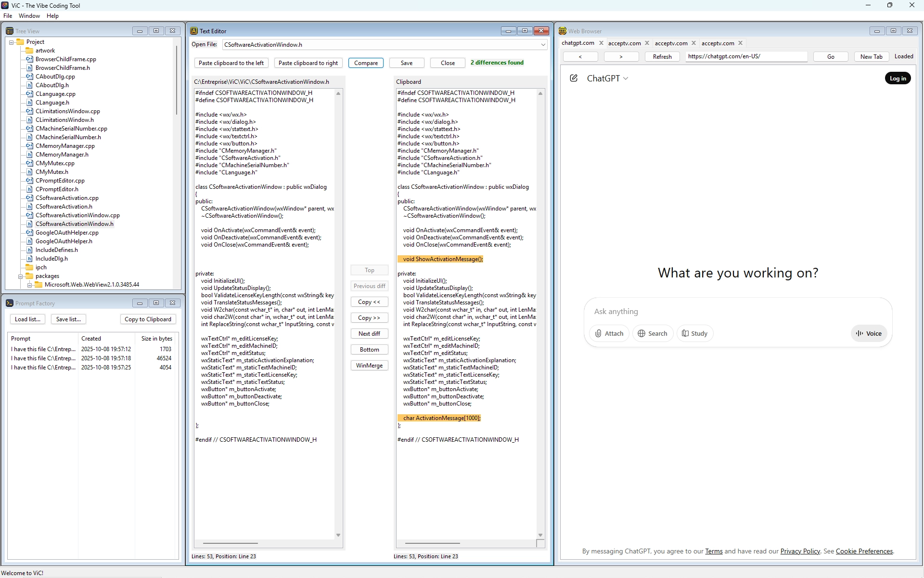
Task: Click the Compare button
Action: coord(366,63)
